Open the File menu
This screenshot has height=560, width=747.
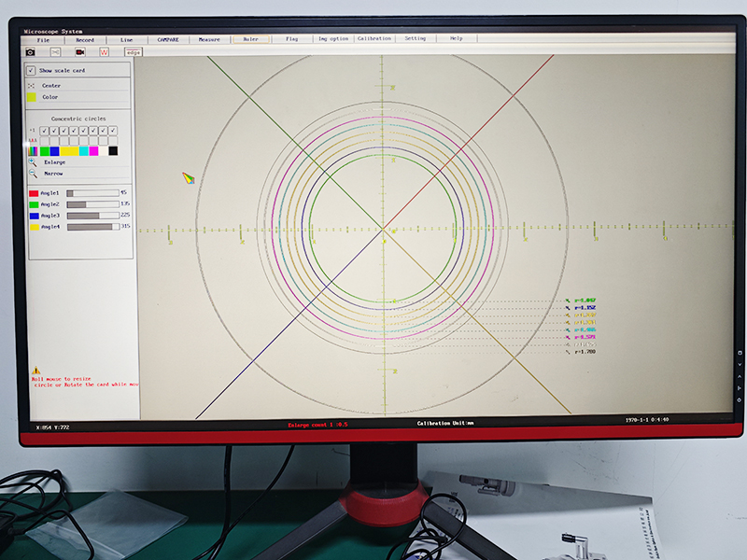(44, 39)
